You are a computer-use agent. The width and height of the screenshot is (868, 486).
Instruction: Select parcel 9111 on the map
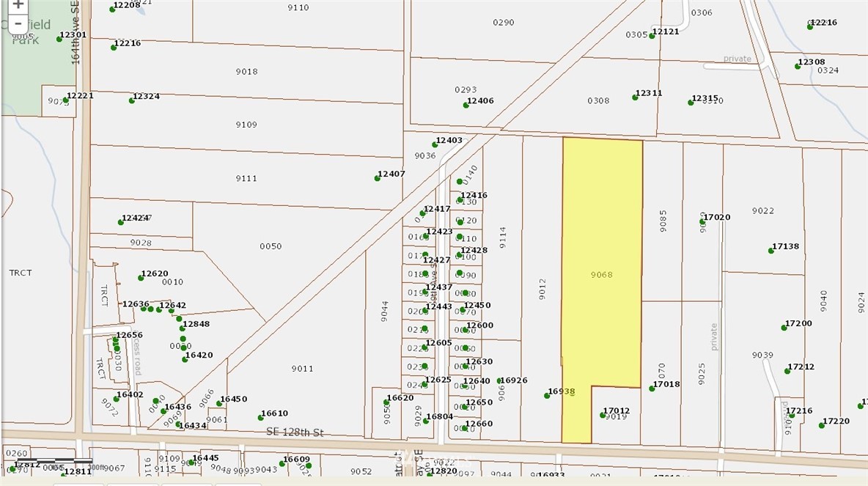coord(246,178)
